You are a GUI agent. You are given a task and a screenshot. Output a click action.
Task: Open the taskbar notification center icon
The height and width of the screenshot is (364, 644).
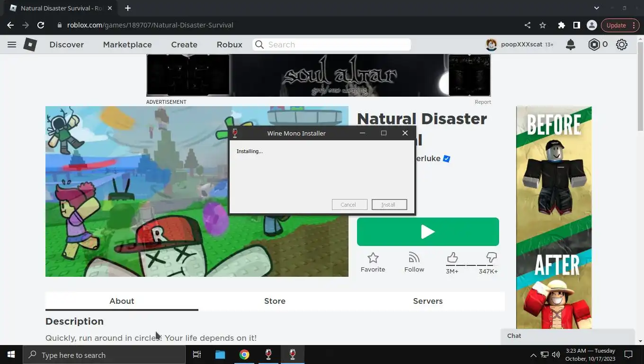pyautogui.click(x=628, y=355)
